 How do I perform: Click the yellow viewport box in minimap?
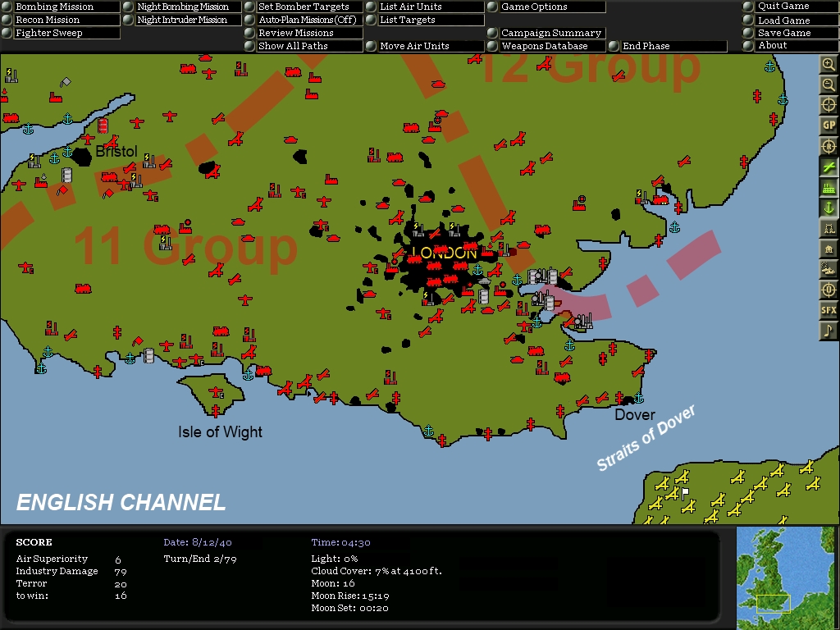[773, 603]
